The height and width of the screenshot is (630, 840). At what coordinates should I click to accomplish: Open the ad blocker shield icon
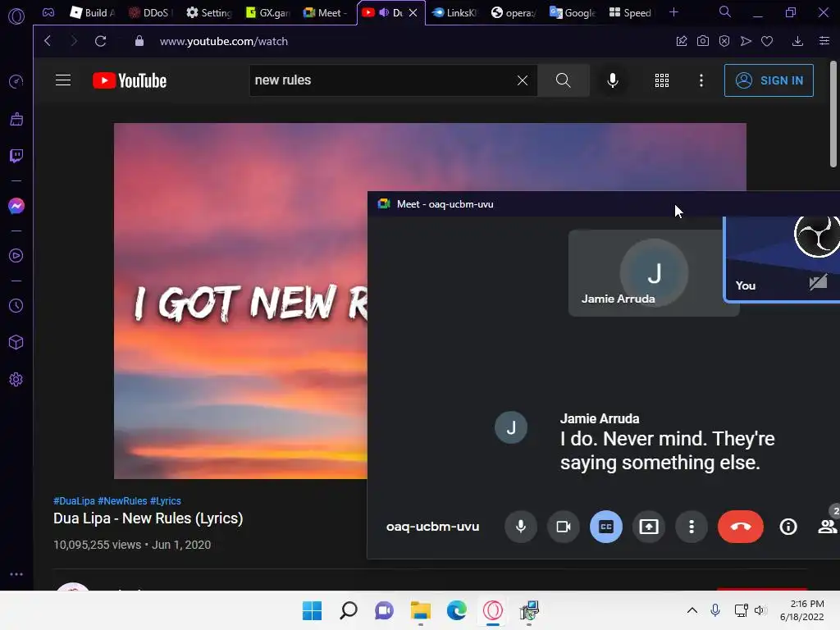click(724, 41)
